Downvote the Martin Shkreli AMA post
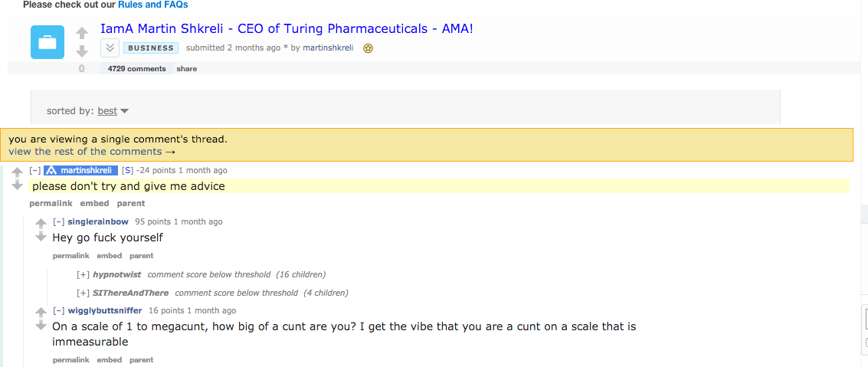Screen dimensions: 868x367 pyautogui.click(x=82, y=51)
